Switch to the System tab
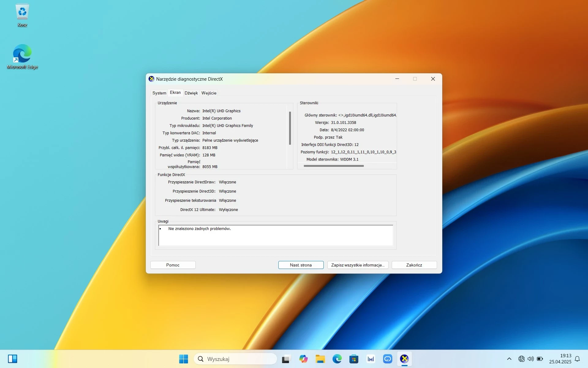588x368 pixels. point(159,93)
